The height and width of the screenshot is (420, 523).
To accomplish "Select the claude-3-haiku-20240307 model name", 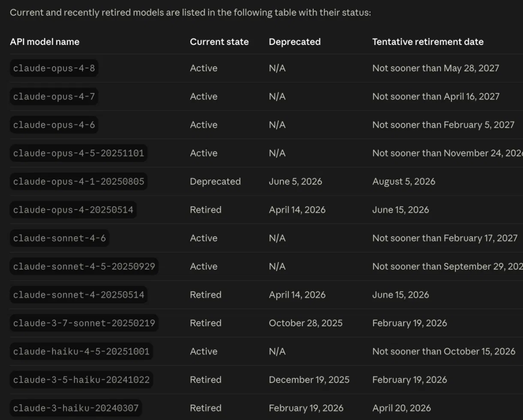I will tap(76, 408).
